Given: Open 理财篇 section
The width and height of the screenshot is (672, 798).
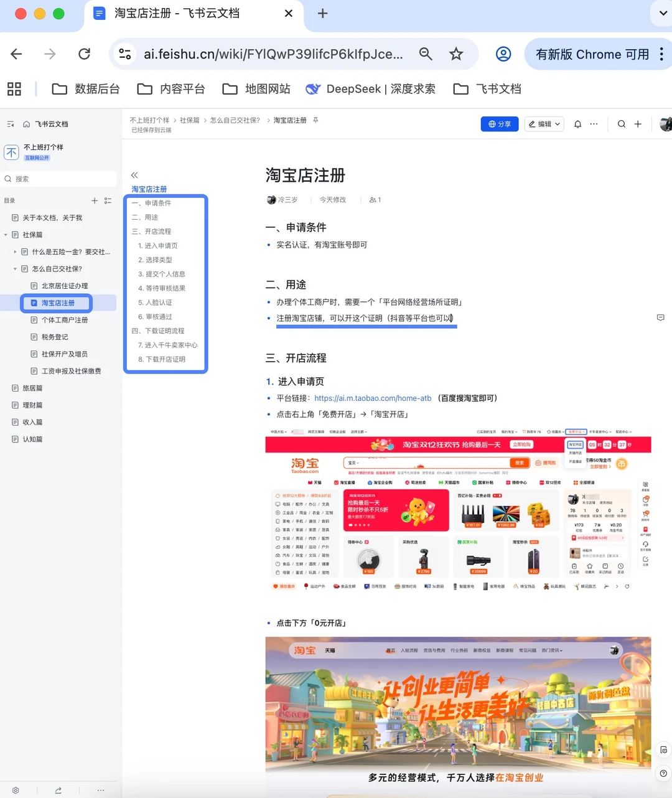Looking at the screenshot, I should click(x=32, y=405).
